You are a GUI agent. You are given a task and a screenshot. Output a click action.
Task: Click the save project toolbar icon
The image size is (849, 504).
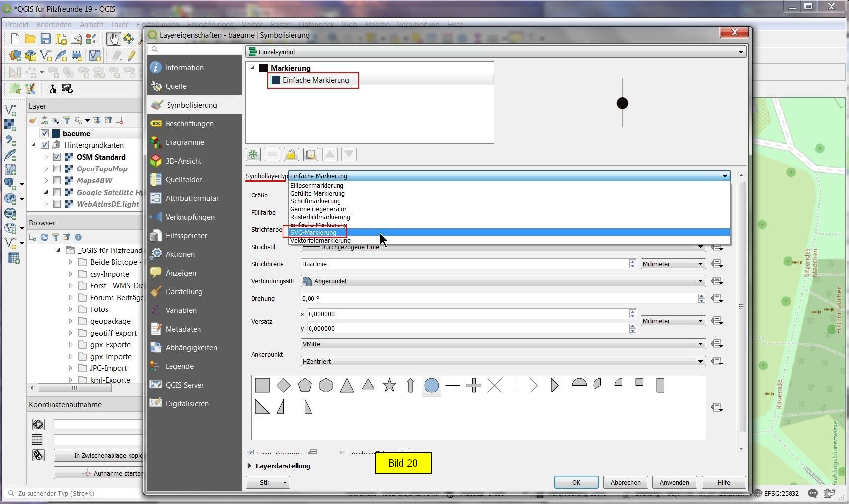click(x=46, y=39)
